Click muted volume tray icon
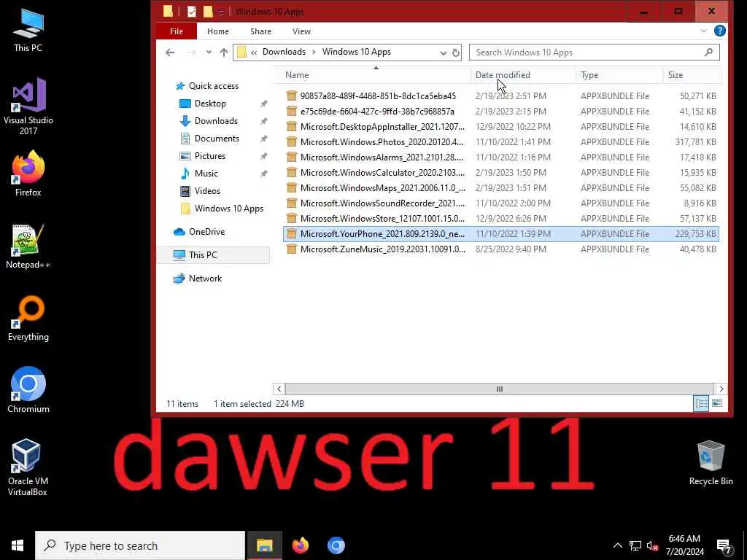The image size is (747, 560). 652,545
